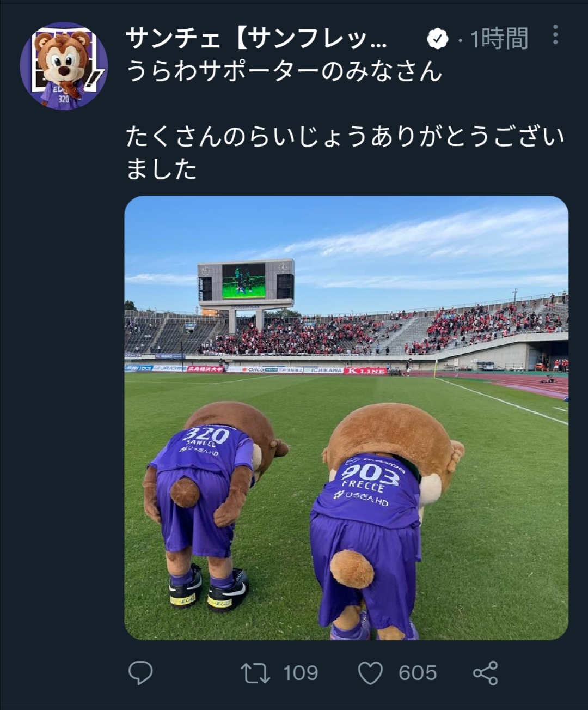Like the tweet with heart icon

(x=370, y=673)
